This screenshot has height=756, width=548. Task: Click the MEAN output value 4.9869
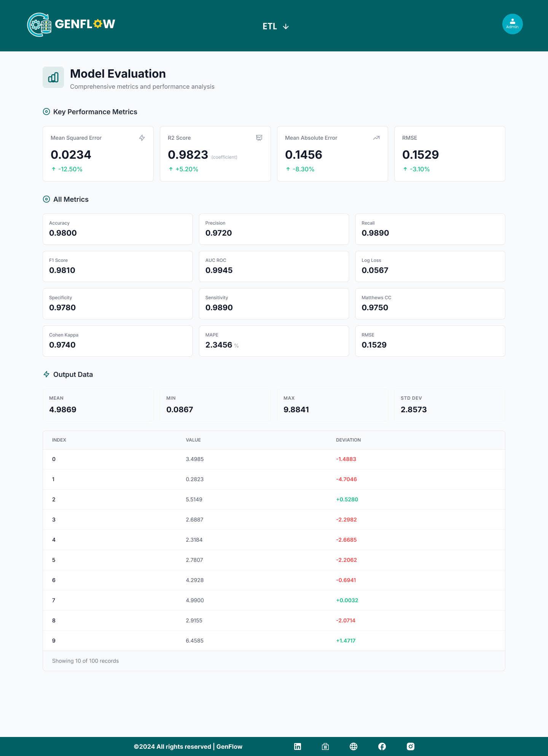tap(63, 410)
